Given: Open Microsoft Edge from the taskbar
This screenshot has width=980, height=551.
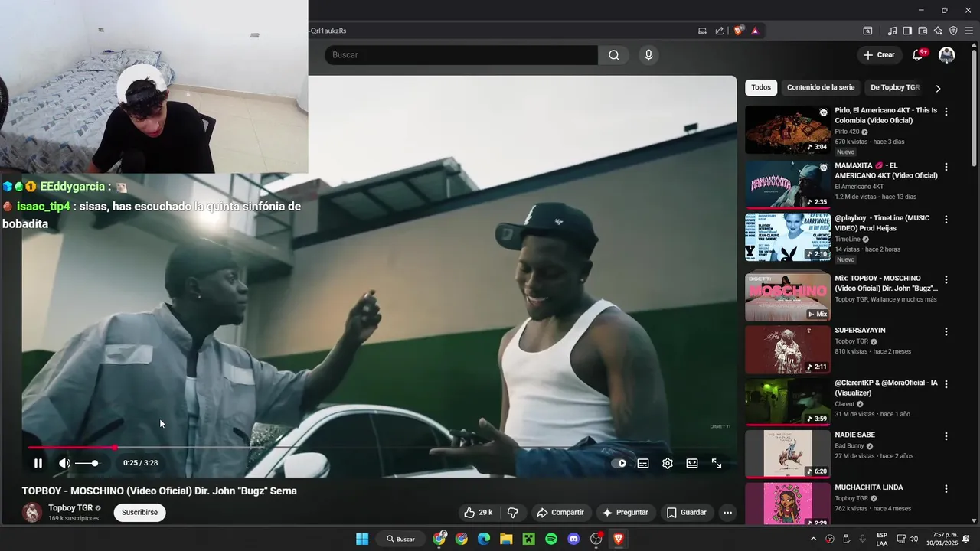Looking at the screenshot, I should coord(484,539).
